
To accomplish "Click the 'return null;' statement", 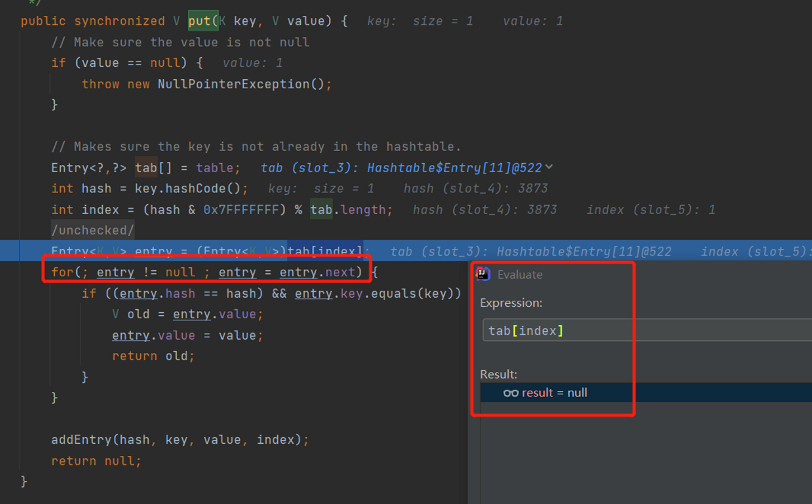I will (96, 461).
